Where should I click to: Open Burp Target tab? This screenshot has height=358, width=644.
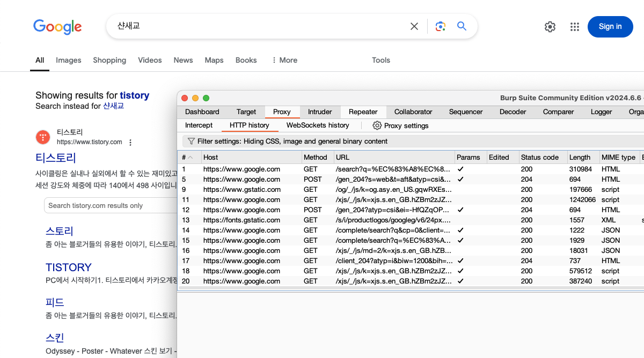click(246, 112)
